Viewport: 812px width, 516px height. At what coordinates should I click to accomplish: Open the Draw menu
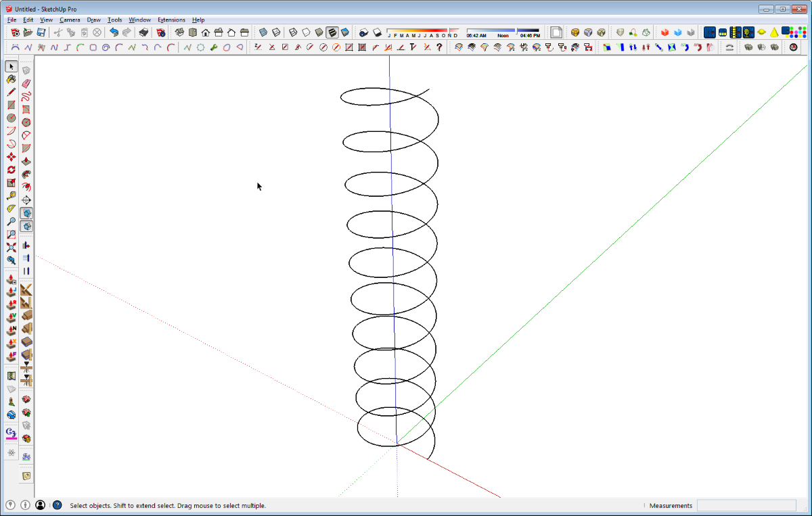coord(93,20)
